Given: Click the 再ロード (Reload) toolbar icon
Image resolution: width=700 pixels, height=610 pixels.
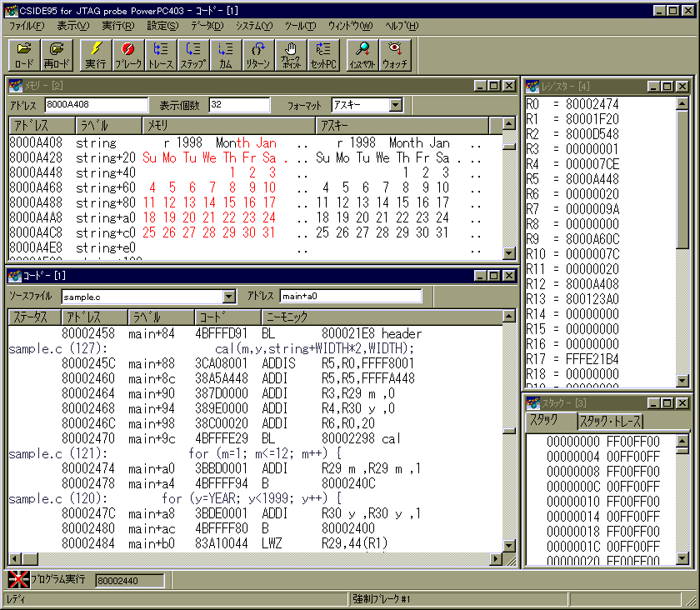Looking at the screenshot, I should point(57,55).
